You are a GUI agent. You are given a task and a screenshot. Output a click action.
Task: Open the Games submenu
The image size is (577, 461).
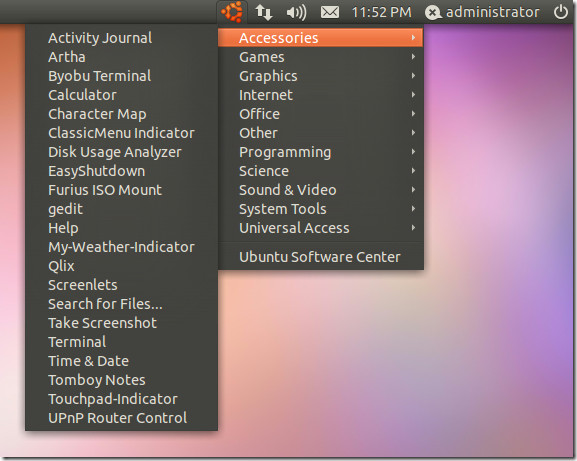320,57
